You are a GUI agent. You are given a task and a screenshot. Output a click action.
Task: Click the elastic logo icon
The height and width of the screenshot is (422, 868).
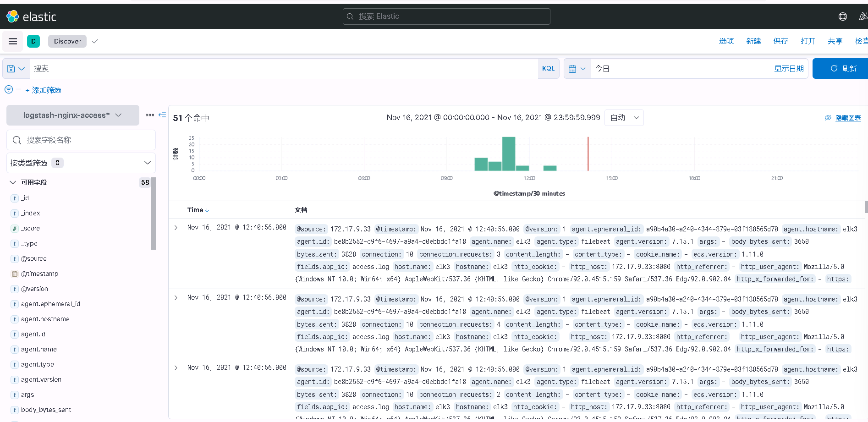(x=12, y=16)
